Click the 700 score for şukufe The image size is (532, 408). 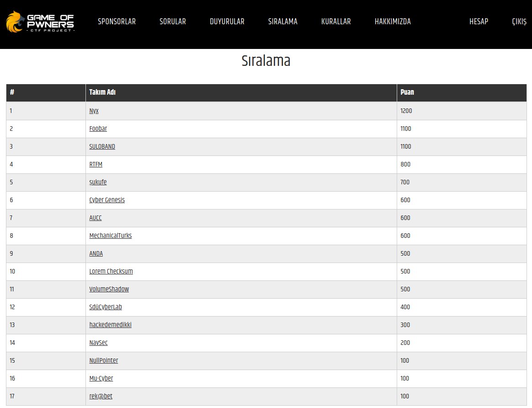pos(462,183)
